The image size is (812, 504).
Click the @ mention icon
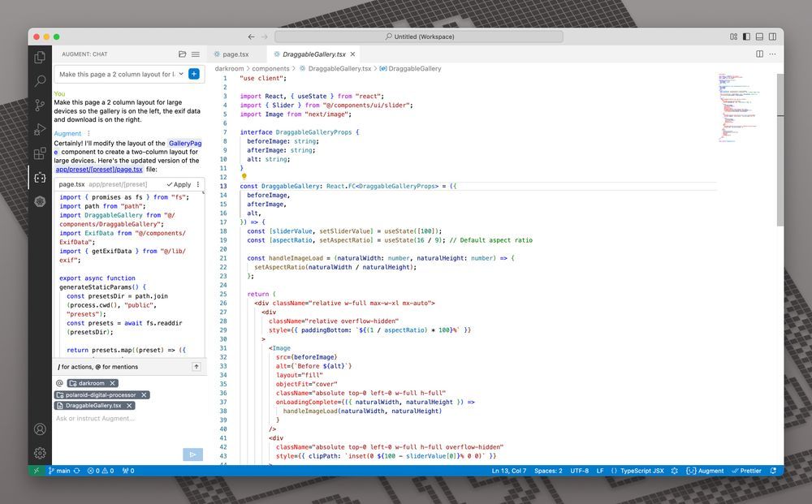click(59, 383)
